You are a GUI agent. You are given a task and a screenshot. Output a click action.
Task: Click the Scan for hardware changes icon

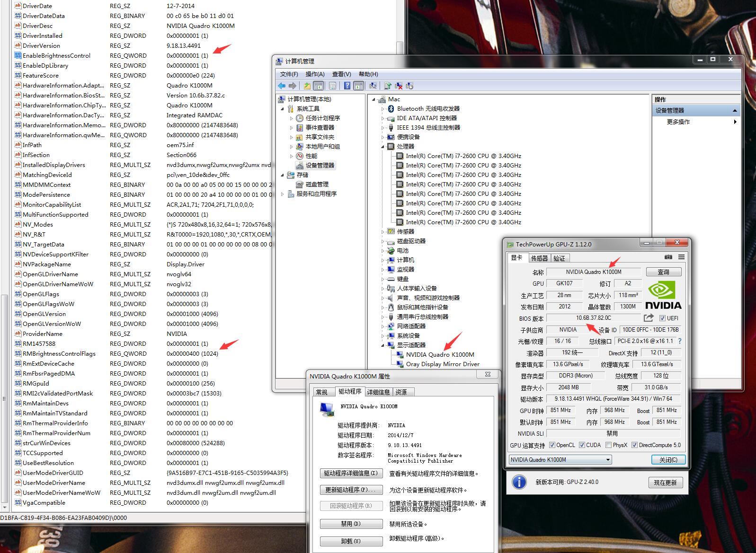pyautogui.click(x=373, y=86)
